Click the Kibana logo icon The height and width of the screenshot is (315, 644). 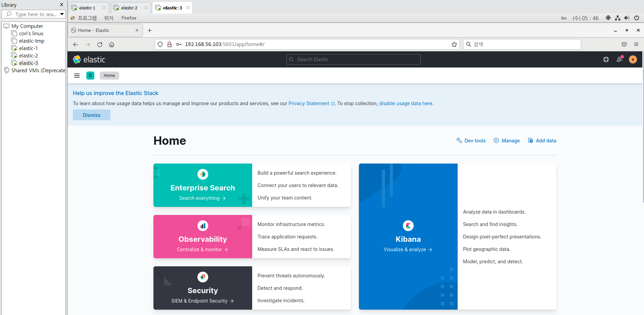[408, 226]
